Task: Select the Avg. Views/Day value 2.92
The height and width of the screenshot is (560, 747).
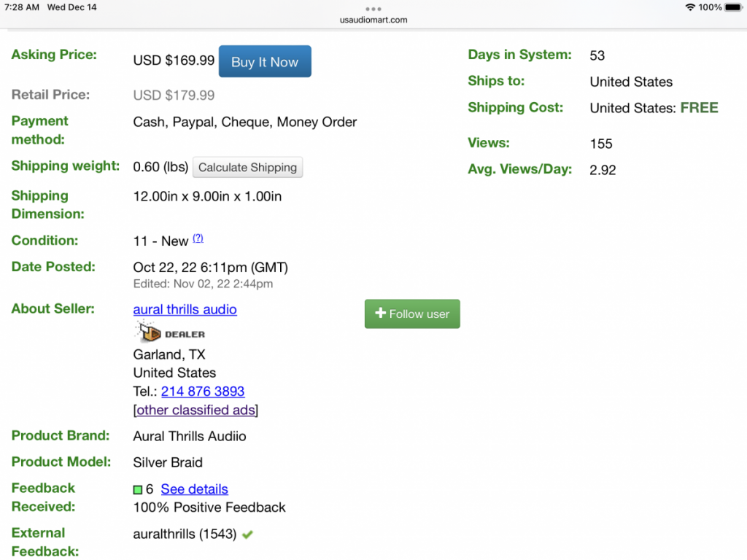Action: point(603,170)
